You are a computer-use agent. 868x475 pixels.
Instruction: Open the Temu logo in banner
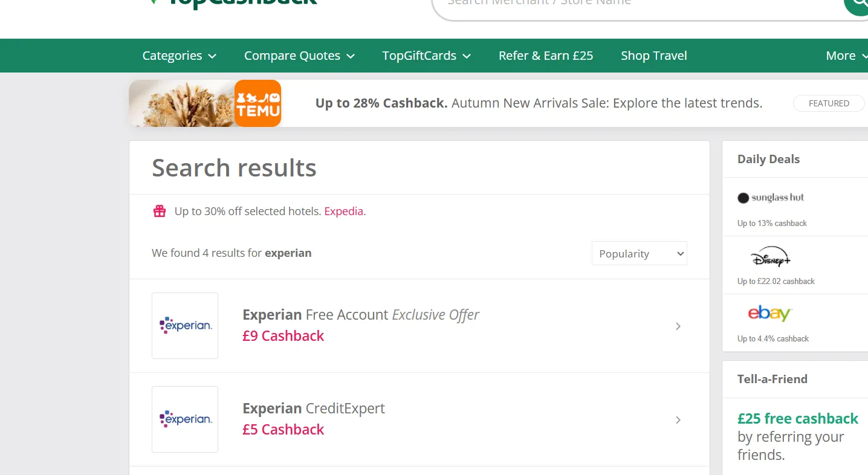coord(257,103)
